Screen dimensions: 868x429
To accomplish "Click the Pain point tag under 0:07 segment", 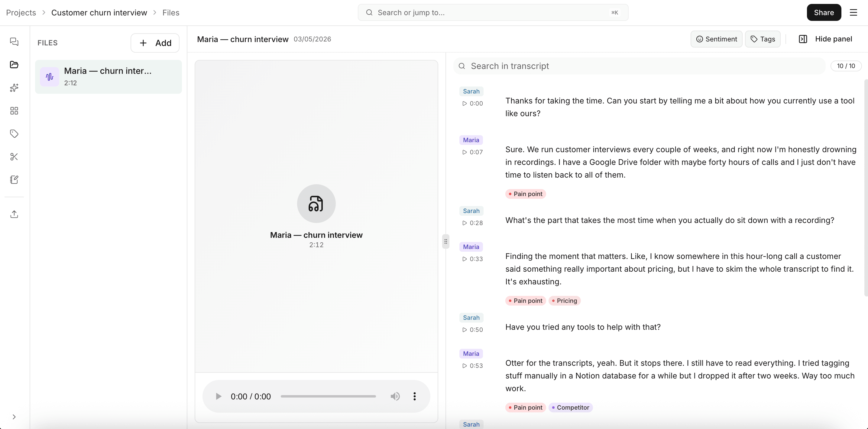I will click(525, 194).
